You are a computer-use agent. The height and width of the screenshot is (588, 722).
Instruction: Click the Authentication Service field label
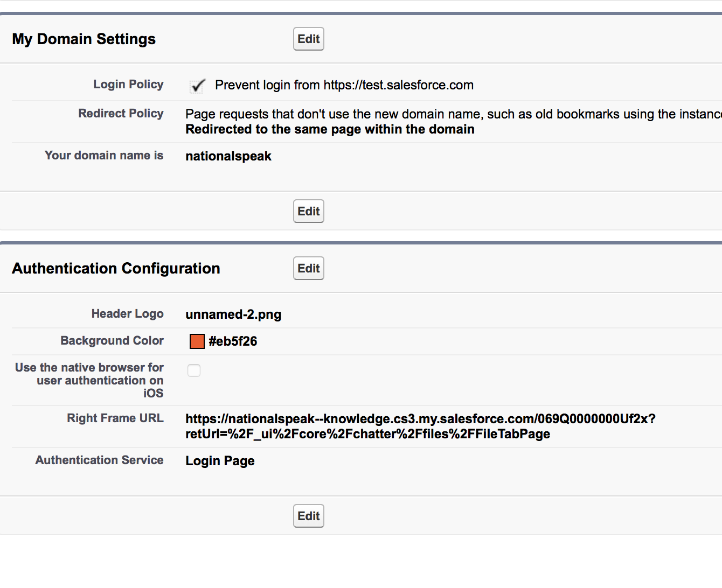[x=100, y=460]
